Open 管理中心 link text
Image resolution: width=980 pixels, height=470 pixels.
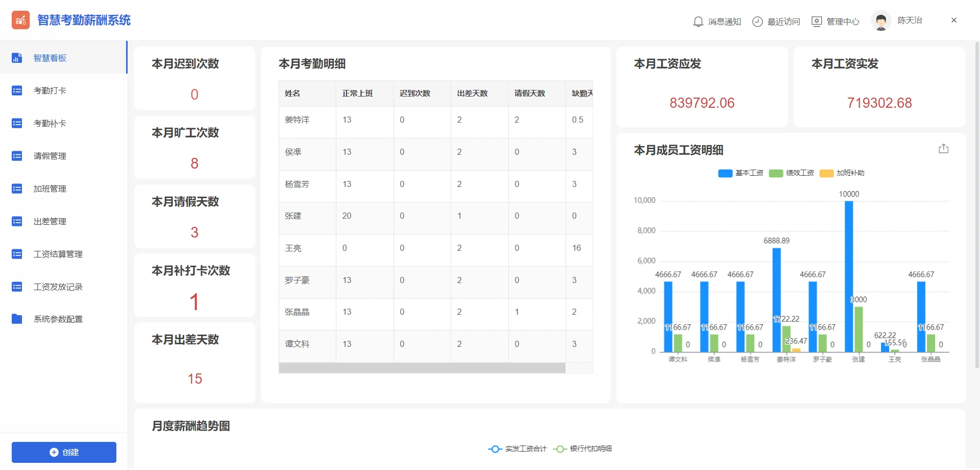(x=843, y=21)
